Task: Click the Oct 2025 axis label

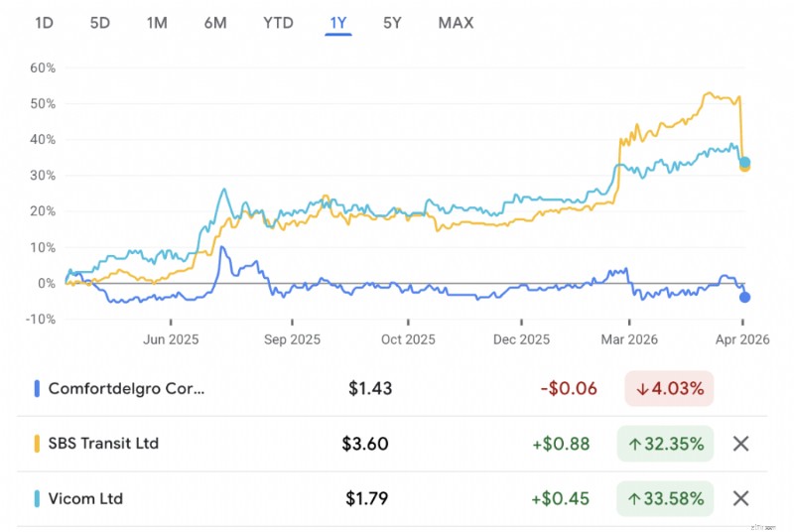Action: (408, 339)
